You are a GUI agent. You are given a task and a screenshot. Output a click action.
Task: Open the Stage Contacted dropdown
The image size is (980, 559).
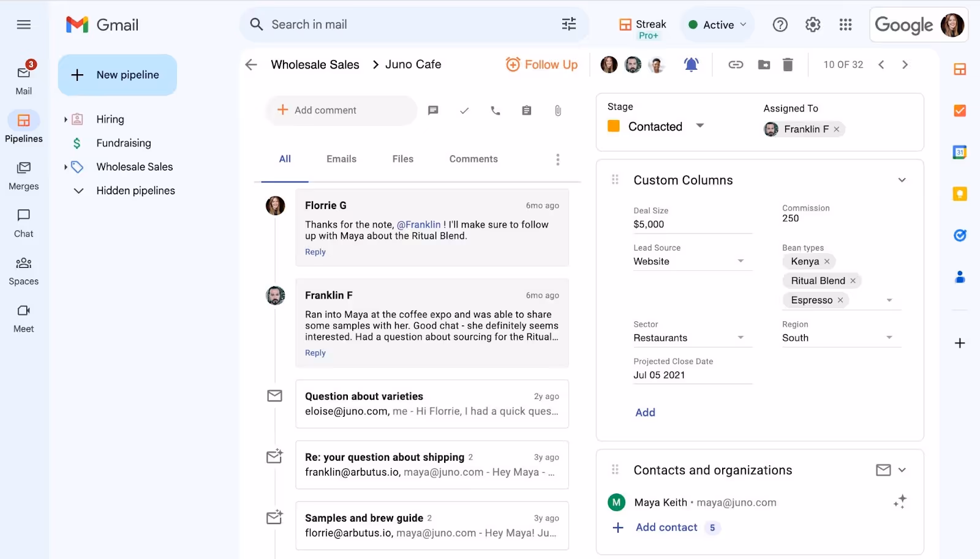(656, 126)
